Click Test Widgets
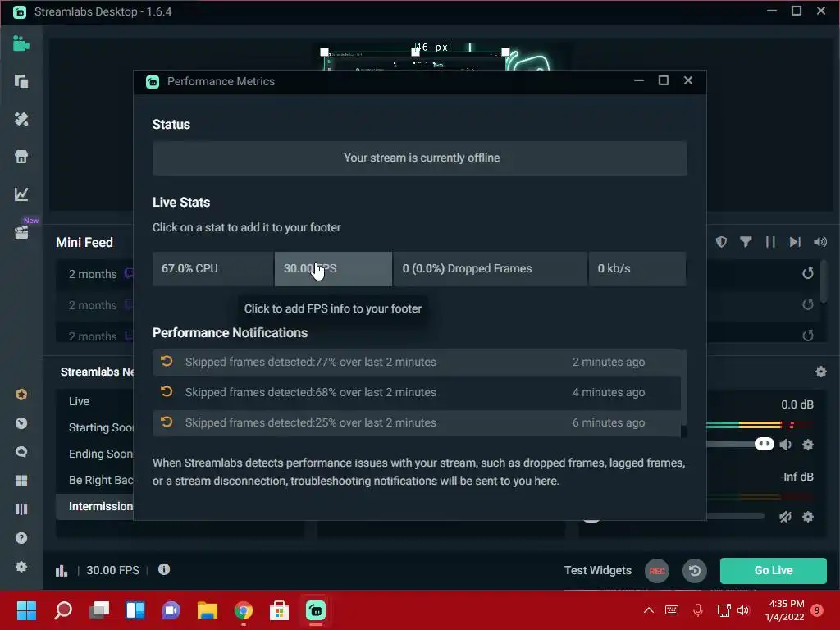Screen dimensions: 840x630 pyautogui.click(x=597, y=571)
